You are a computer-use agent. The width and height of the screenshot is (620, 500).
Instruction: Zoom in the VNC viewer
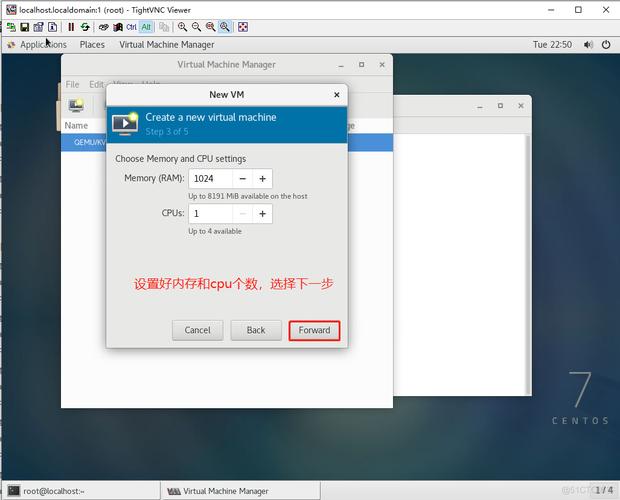tap(182, 27)
